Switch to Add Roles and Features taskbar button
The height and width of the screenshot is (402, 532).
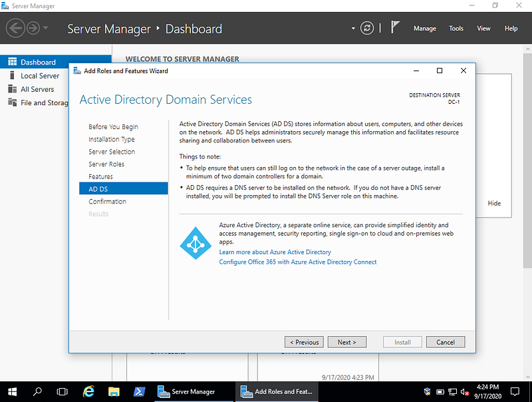click(x=277, y=392)
